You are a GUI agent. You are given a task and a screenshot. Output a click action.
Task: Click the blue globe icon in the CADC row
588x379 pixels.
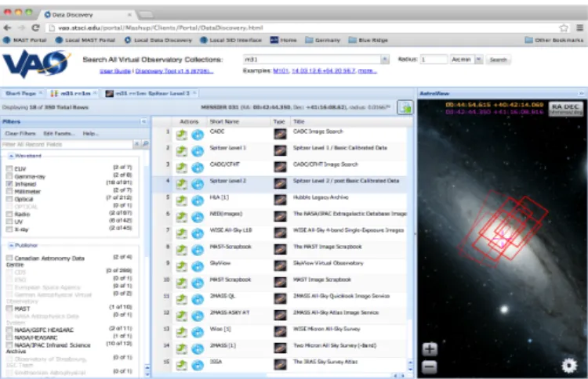point(198,135)
